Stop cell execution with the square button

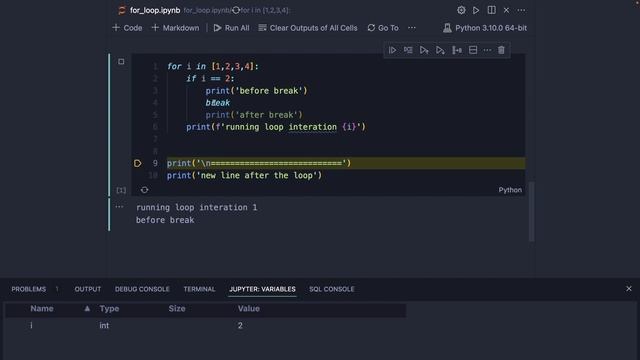pos(121,62)
